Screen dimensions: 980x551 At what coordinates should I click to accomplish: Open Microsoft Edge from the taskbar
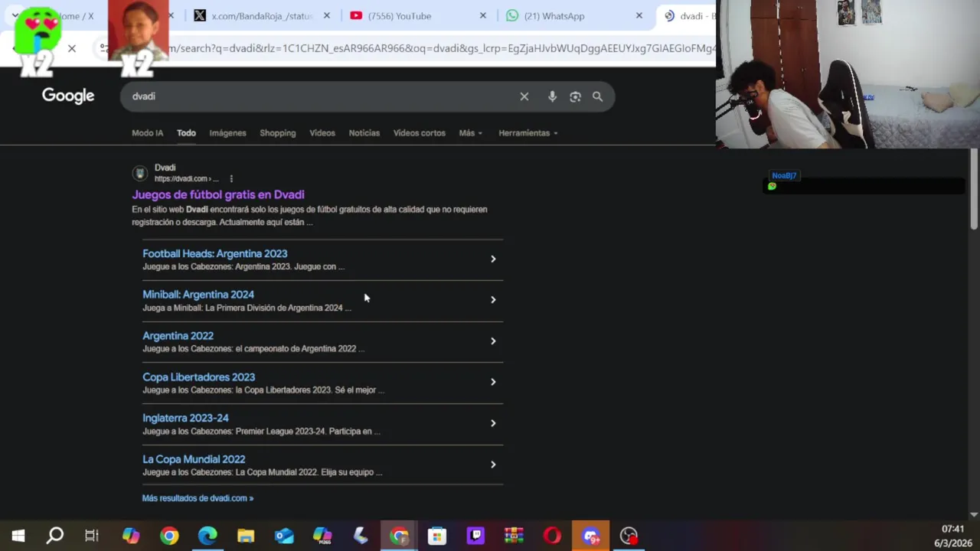[x=207, y=536]
